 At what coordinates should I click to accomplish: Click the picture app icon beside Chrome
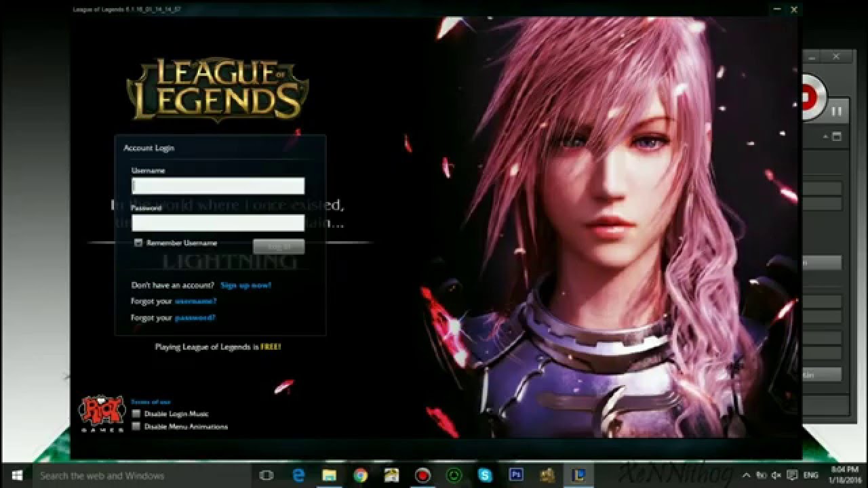pyautogui.click(x=391, y=476)
